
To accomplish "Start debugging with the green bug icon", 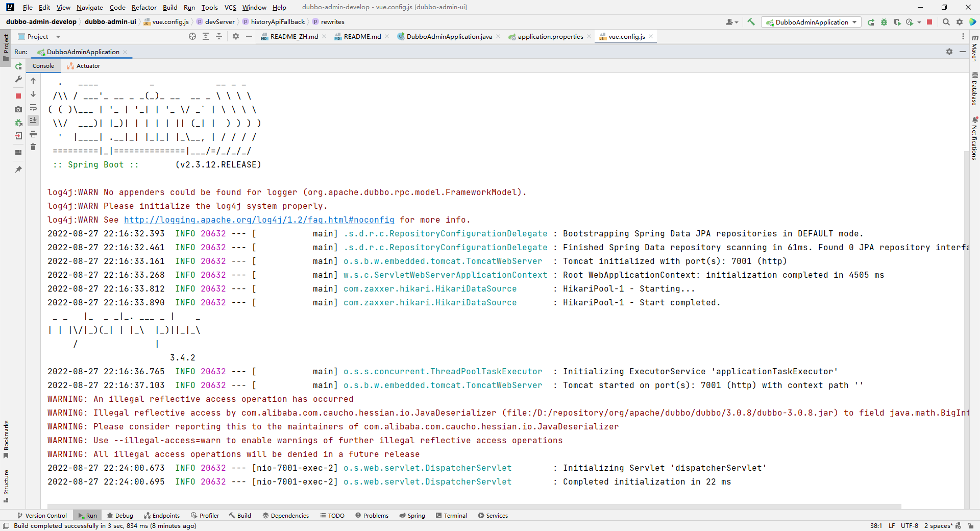I will pos(884,22).
